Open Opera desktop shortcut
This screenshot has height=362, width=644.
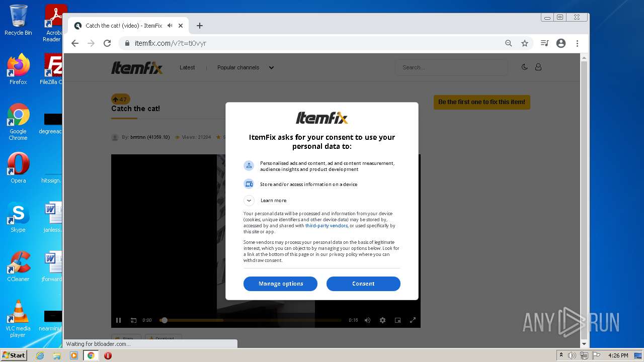tap(18, 168)
